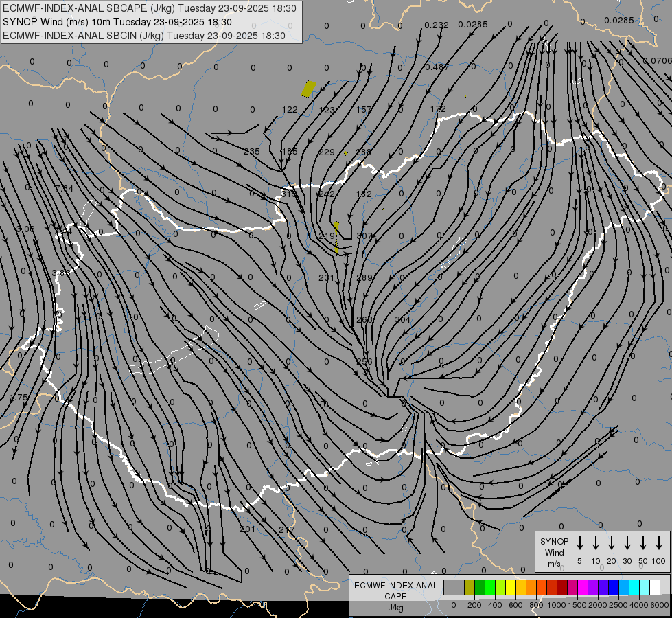672x618 pixels.
Task: Select the ECMWF-INDEX-ANAL SBCAPE layer title line
Action: point(150,9)
